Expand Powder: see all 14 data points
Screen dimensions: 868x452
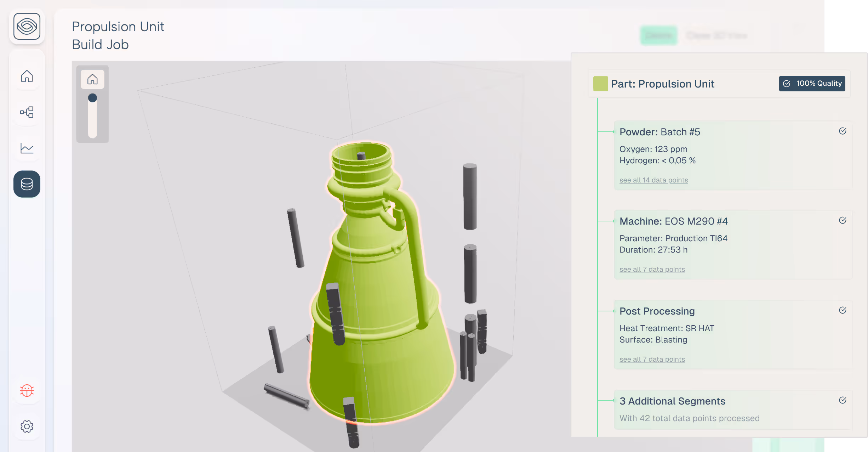(653, 180)
